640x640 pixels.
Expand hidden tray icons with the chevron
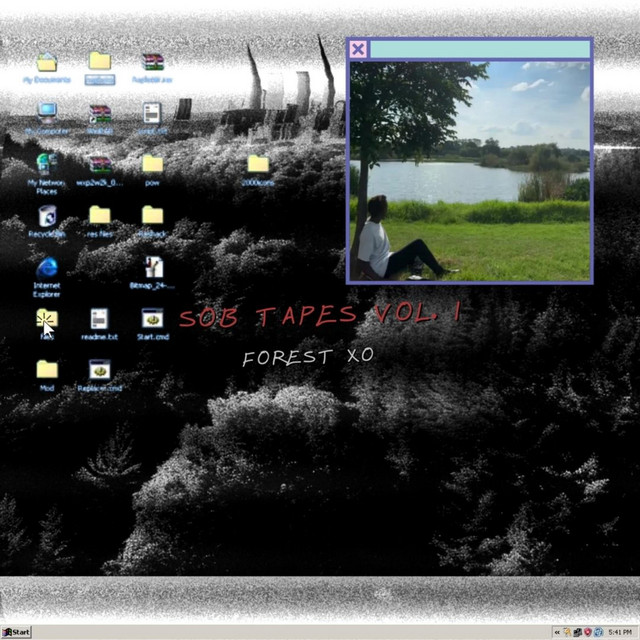[x=557, y=633]
